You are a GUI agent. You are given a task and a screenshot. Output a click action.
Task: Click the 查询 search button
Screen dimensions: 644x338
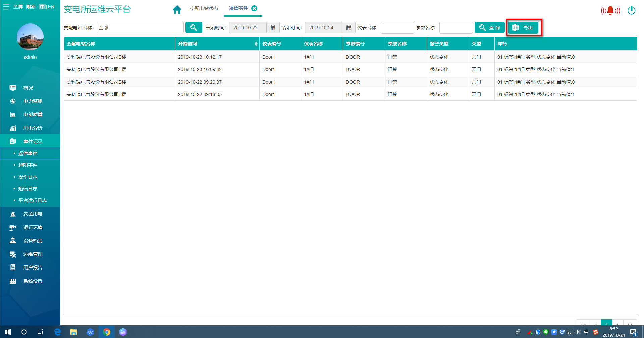click(489, 28)
